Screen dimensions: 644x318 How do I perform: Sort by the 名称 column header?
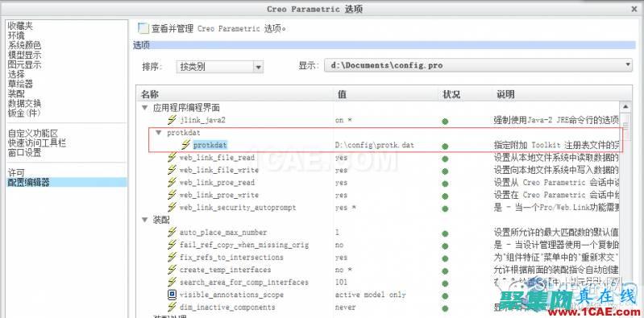(x=149, y=94)
